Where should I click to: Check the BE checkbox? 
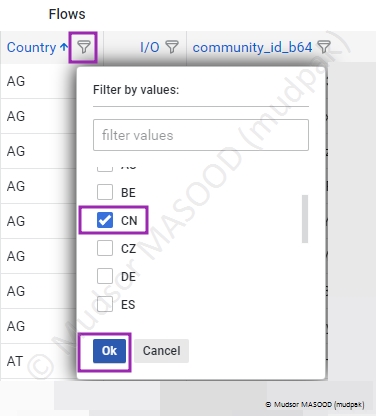click(105, 192)
